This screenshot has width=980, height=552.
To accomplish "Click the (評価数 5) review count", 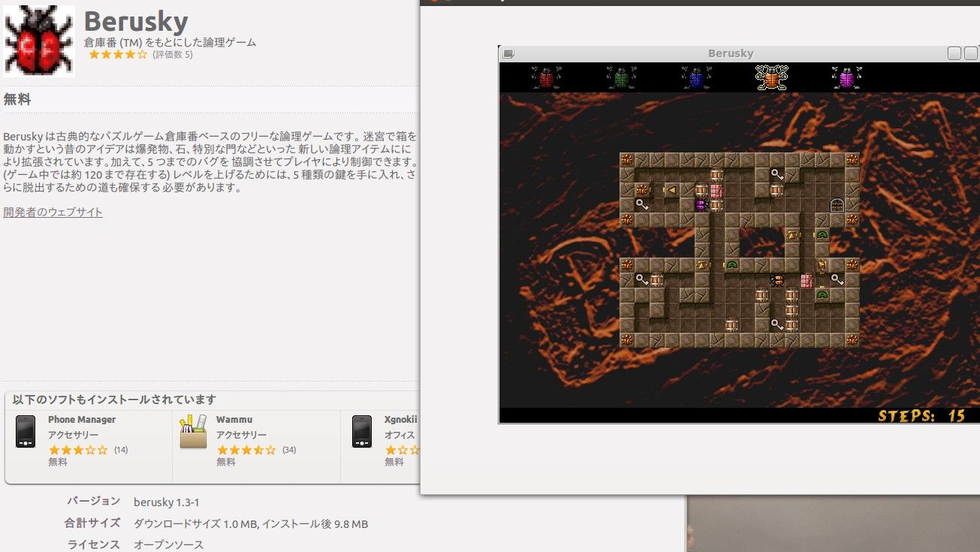I will click(173, 55).
